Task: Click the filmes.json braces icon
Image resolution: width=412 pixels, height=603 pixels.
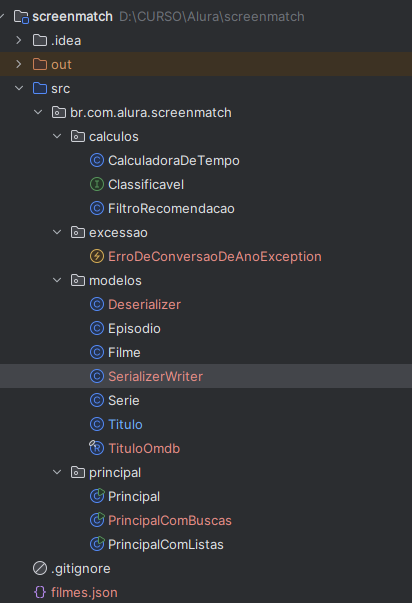Action: click(40, 592)
